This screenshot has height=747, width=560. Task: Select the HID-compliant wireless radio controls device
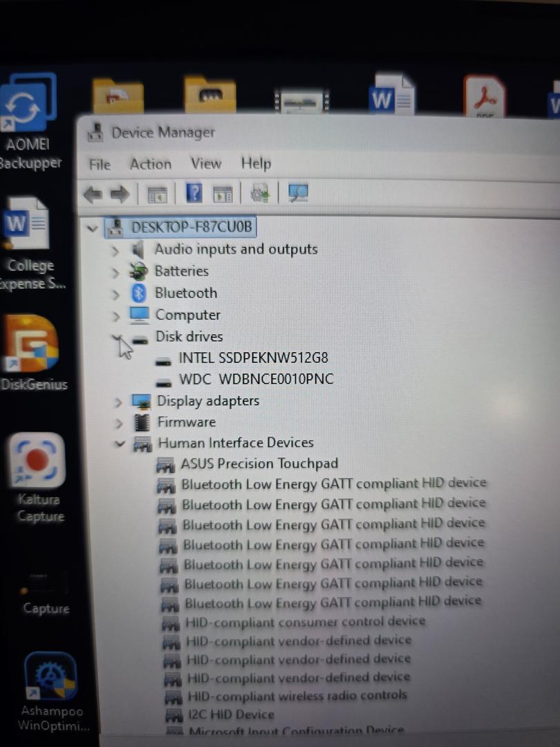coord(297,696)
